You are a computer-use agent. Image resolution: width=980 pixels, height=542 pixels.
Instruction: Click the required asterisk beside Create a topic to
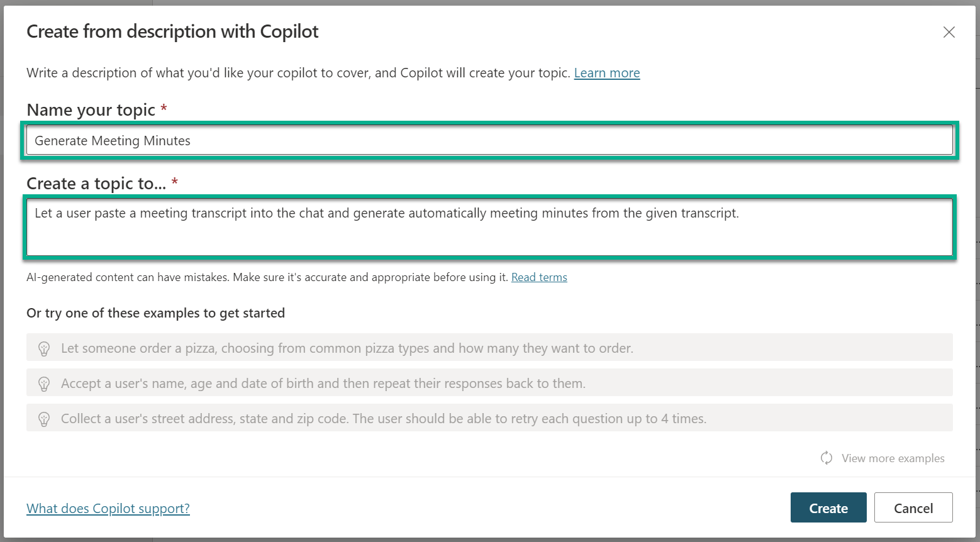click(175, 182)
